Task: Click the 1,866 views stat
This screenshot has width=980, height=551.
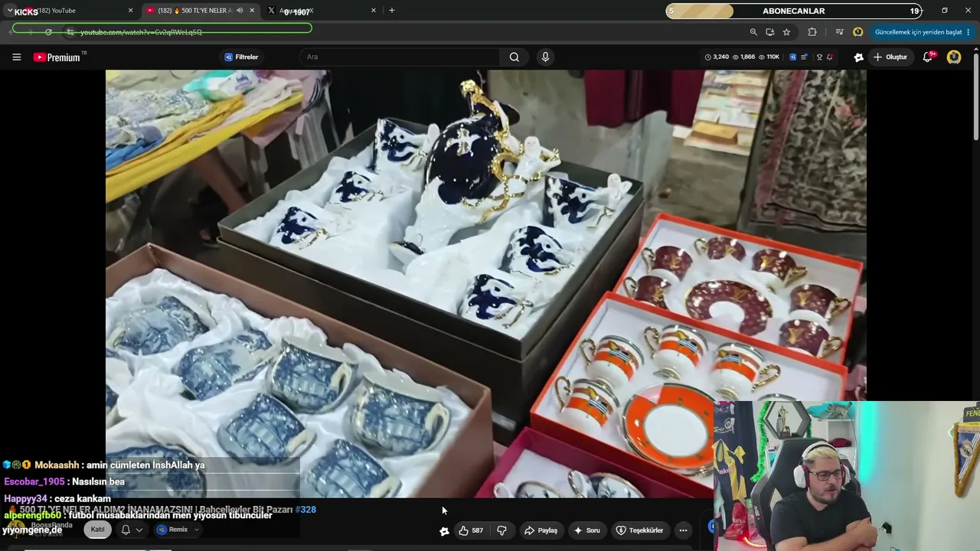Action: pos(744,57)
